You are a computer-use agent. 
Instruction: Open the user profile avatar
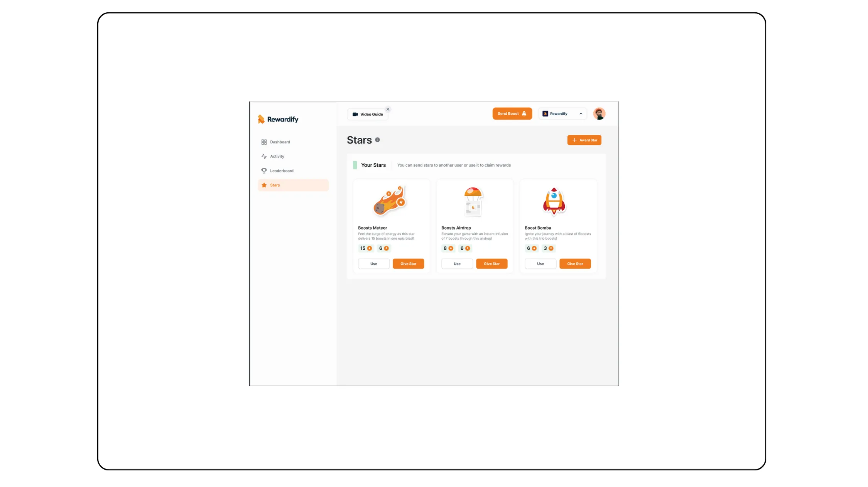[x=599, y=113]
